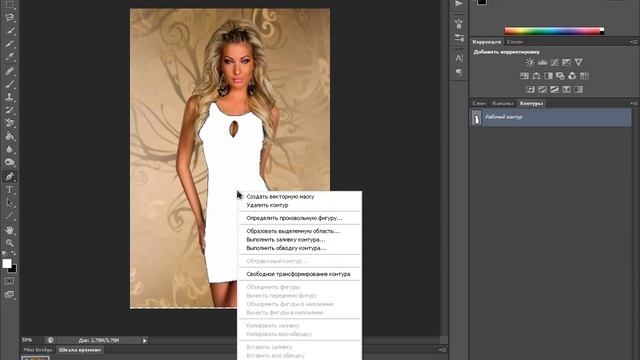Add a Photo Filter adjustment

pos(560,76)
